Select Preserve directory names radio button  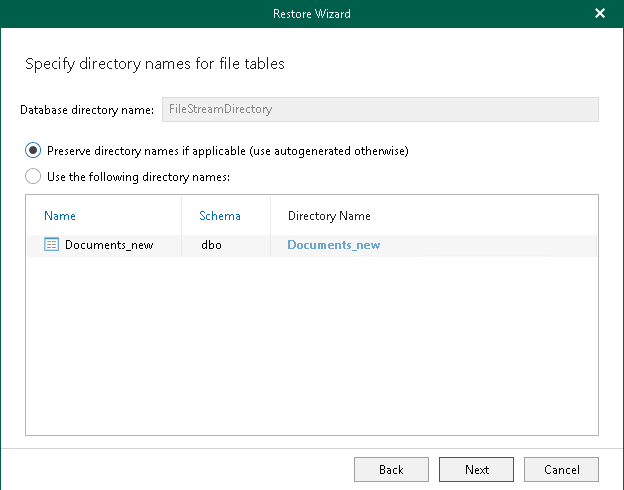click(34, 151)
